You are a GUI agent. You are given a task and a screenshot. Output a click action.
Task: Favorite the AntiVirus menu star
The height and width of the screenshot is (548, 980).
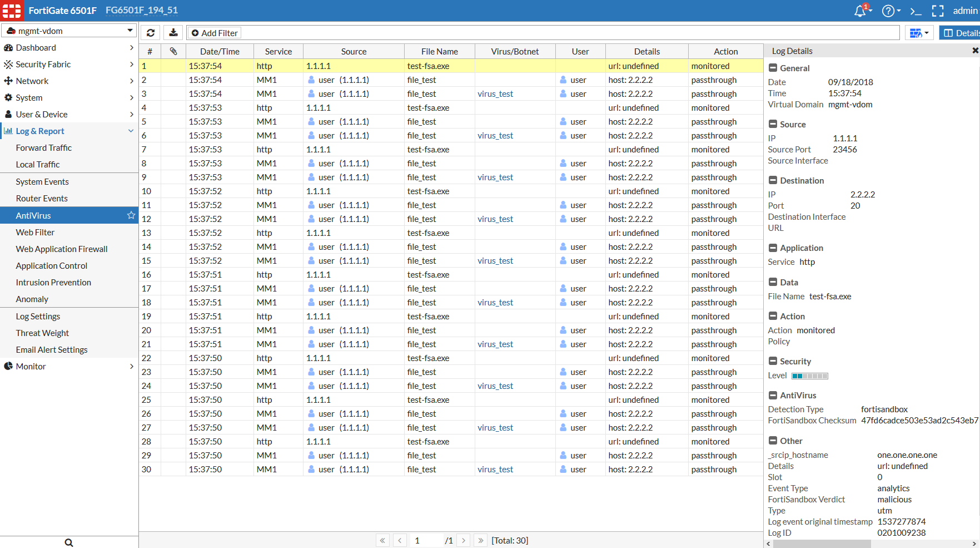[131, 215]
